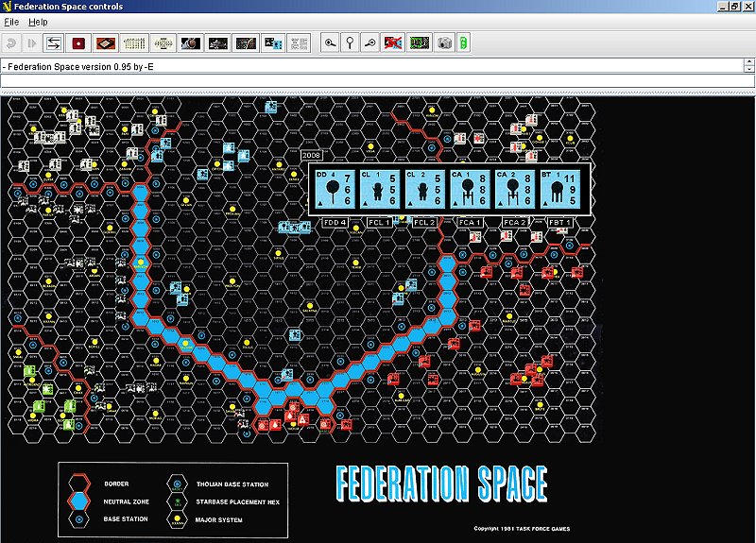The height and width of the screenshot is (543, 756).
Task: Click the Major System legend symbol
Action: pyautogui.click(x=177, y=519)
